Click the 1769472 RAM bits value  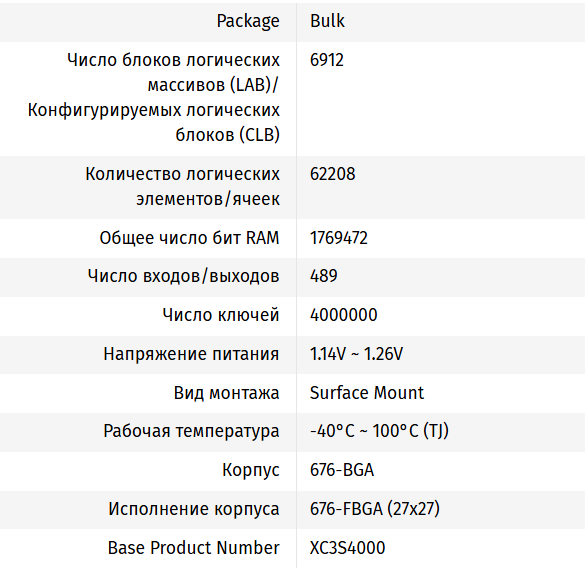[x=338, y=238]
